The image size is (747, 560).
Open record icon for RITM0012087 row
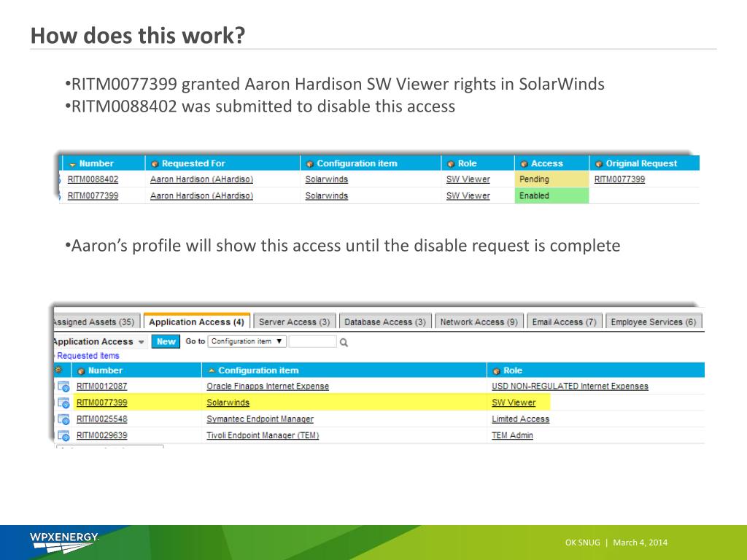pyautogui.click(x=63, y=386)
